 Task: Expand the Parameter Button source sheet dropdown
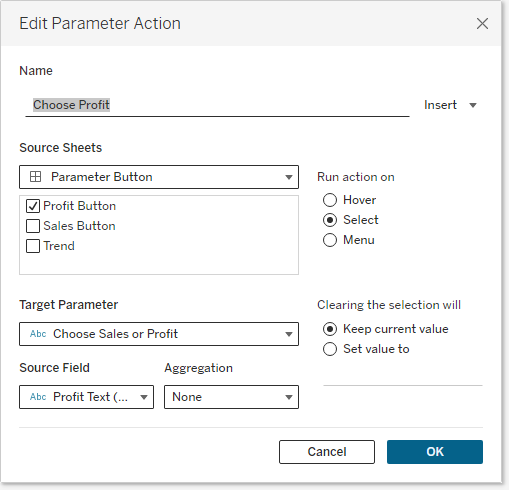coord(289,177)
